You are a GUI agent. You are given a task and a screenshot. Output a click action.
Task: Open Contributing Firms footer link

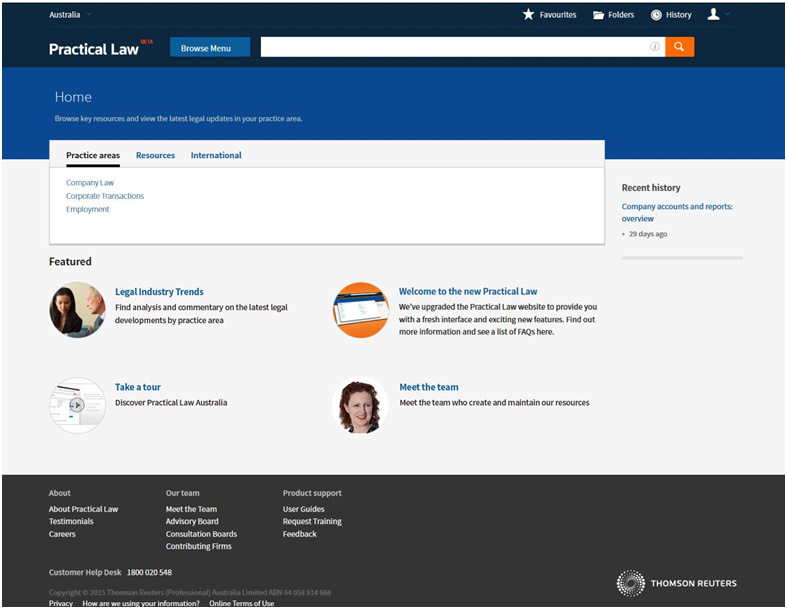tap(198, 546)
